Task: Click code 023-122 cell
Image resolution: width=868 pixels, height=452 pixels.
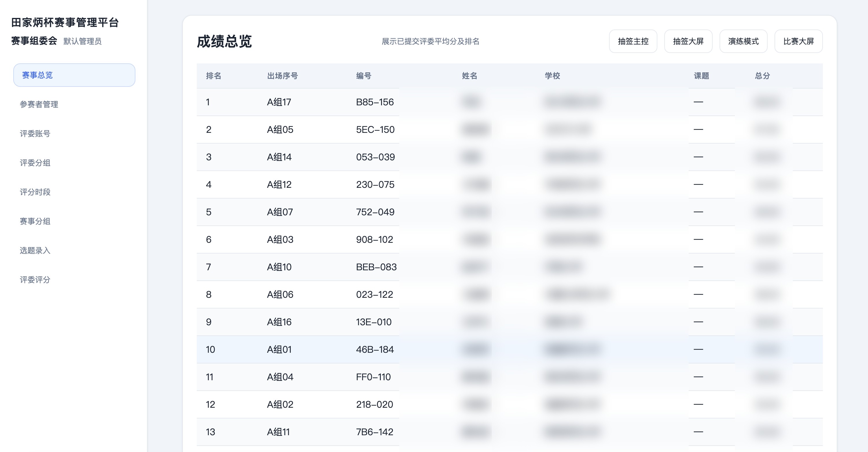Action: pos(374,294)
